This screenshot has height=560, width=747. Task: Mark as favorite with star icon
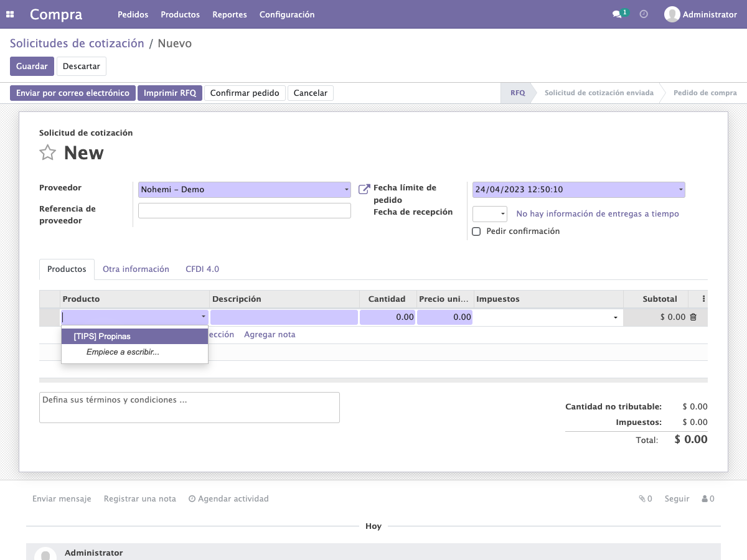click(x=48, y=152)
